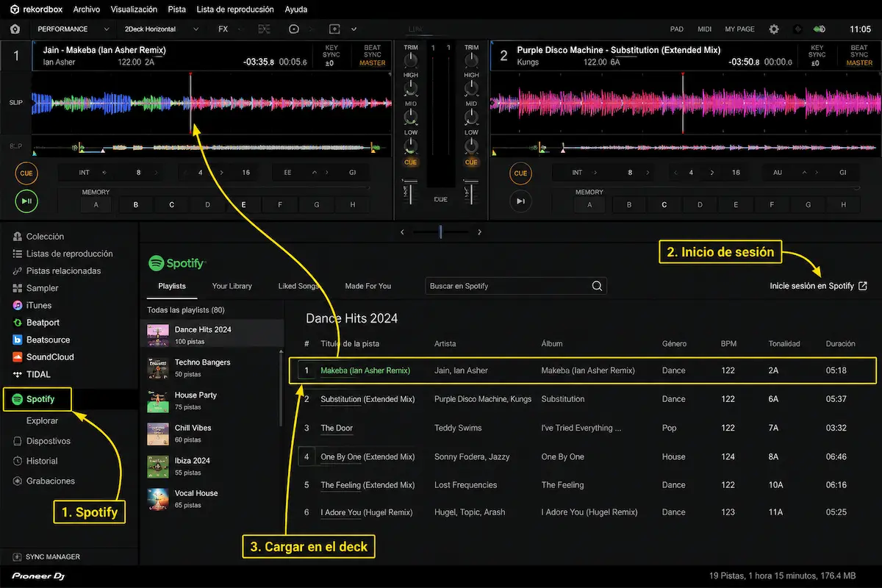Click the Spotify logo above playlists
This screenshot has height=588, width=882.
[x=176, y=263]
